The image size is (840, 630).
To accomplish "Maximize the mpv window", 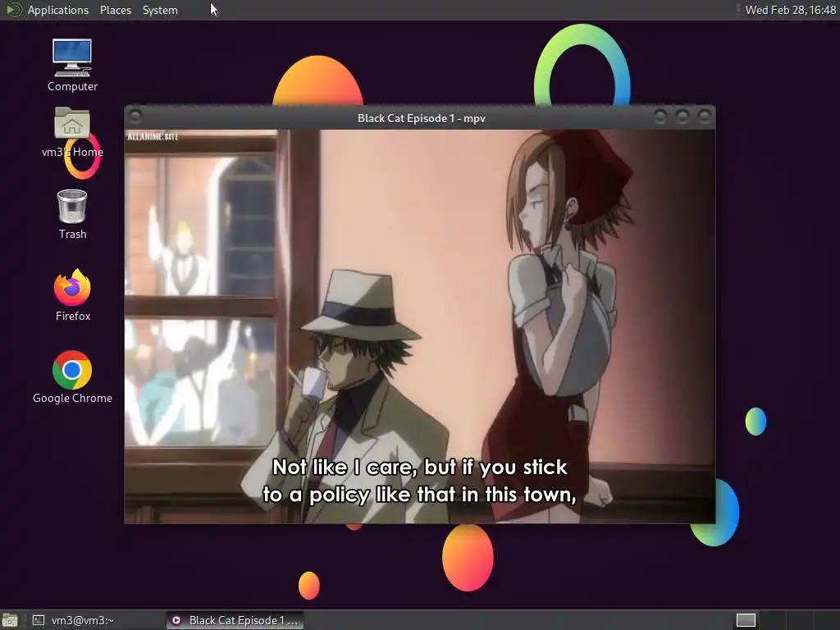I will coord(682,116).
